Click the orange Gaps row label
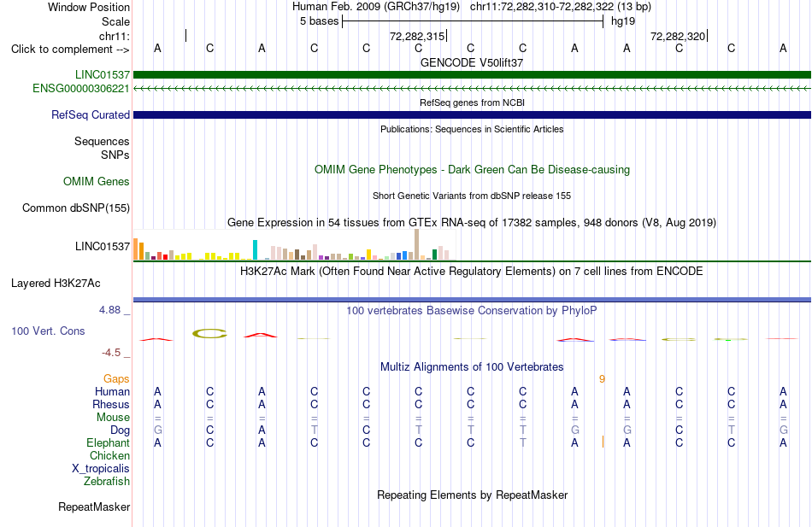This screenshot has width=812, height=527. tap(116, 379)
